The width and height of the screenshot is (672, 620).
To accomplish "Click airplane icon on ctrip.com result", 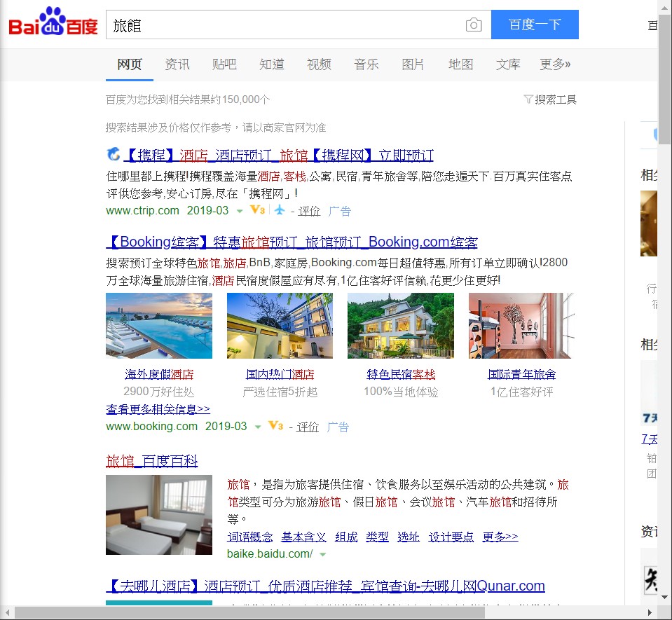I will click(x=280, y=210).
